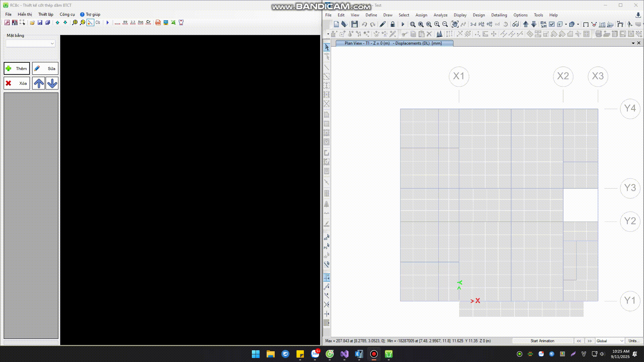This screenshot has width=644, height=362.
Task: Expand the extrude view dropdown arrow
Action: [x=566, y=24]
